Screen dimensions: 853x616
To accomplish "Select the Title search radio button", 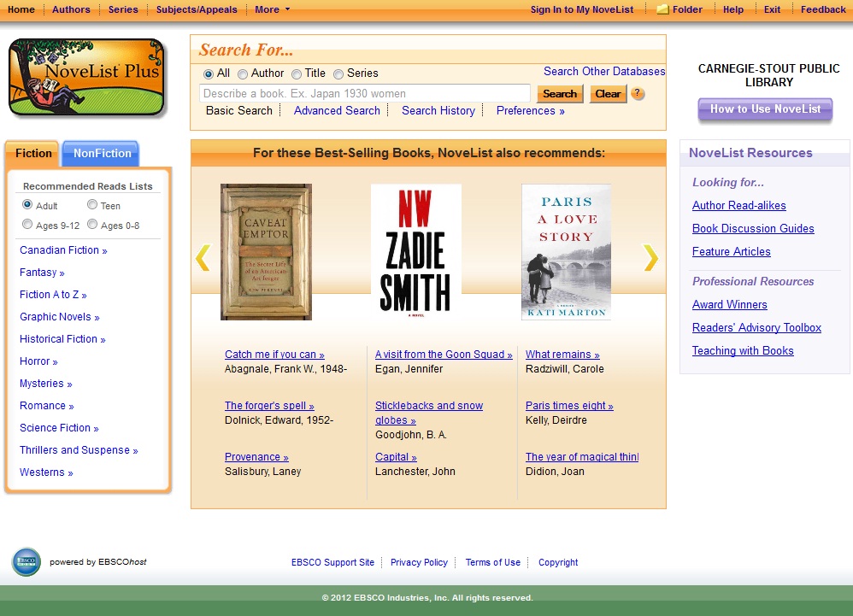I will (297, 74).
